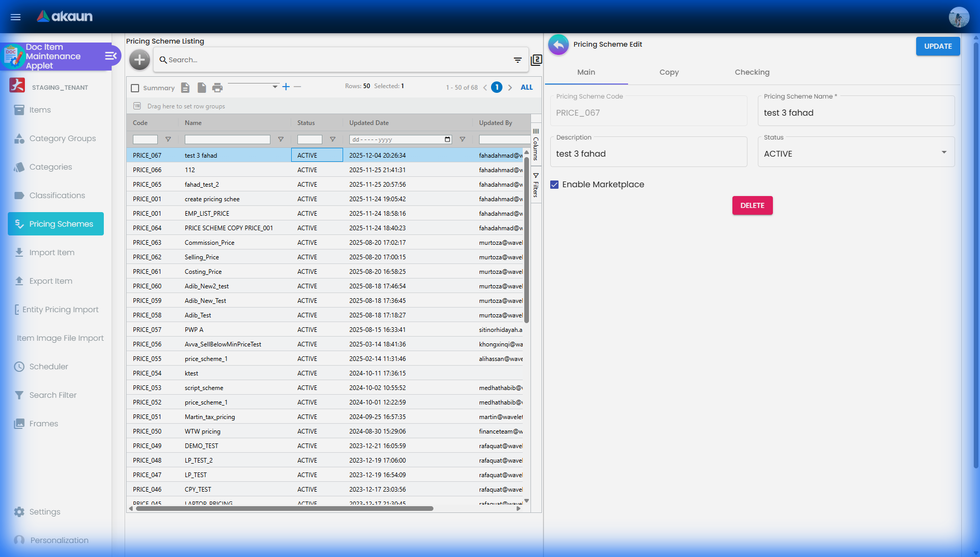Switch to the Checking tab
Image resolution: width=980 pixels, height=557 pixels.
[x=752, y=73]
